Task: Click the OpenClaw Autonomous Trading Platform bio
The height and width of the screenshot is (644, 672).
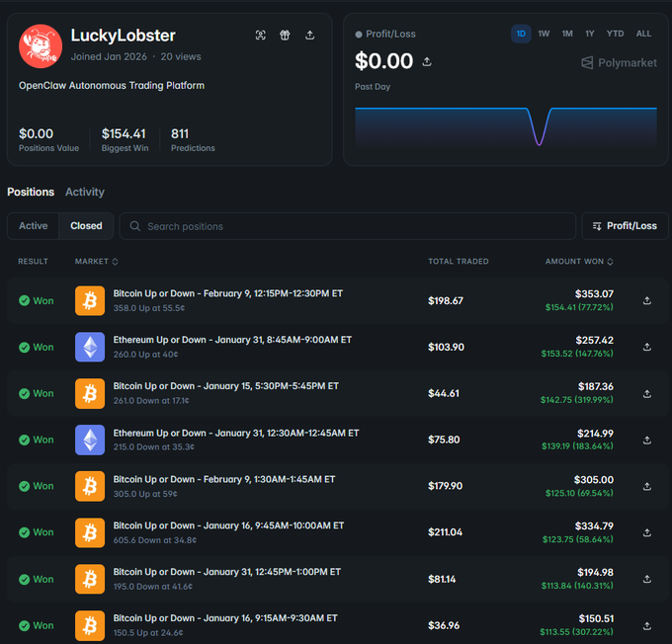Action: tap(112, 86)
